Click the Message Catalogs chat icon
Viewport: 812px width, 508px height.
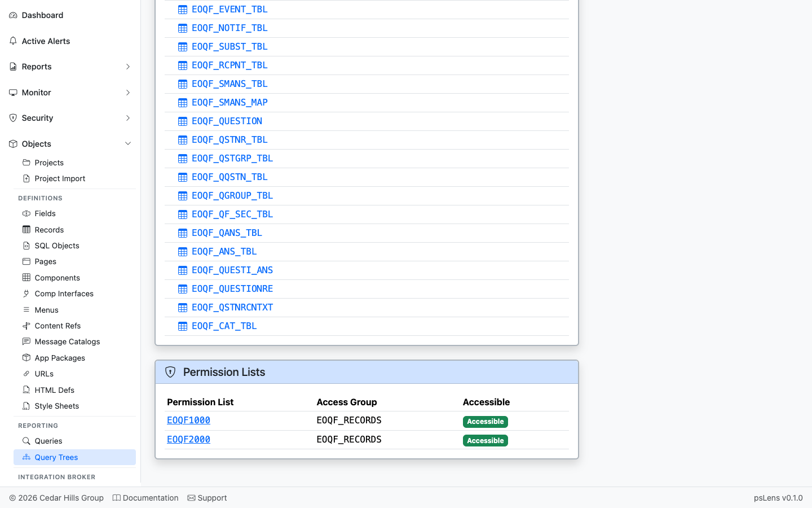27,341
